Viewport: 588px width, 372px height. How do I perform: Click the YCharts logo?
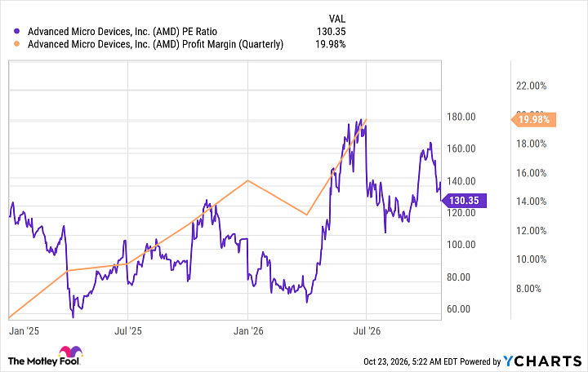pos(542,361)
